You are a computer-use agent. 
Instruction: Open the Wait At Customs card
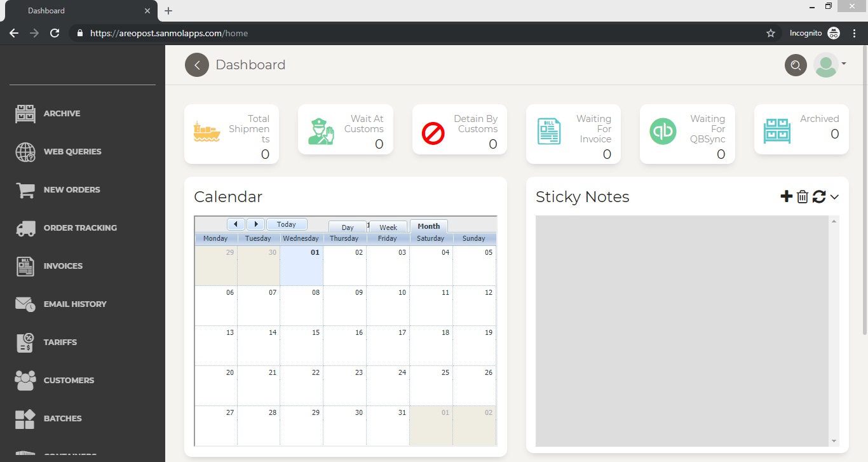[x=346, y=129]
